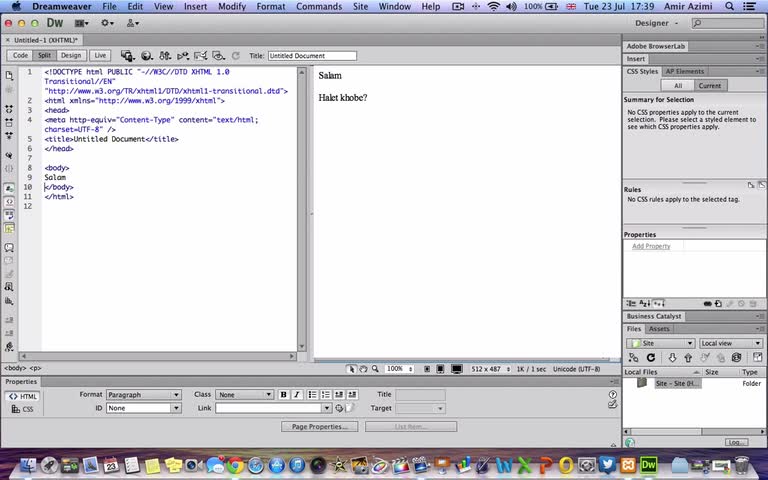The height and width of the screenshot is (480, 768).
Task: Click the Expand Files panel icon
Action: click(757, 358)
